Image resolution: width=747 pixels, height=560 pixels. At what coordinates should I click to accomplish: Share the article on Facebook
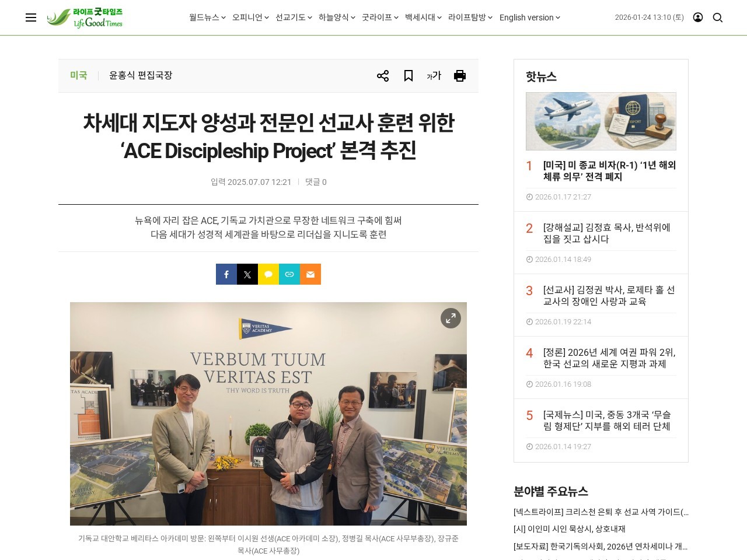(x=226, y=274)
